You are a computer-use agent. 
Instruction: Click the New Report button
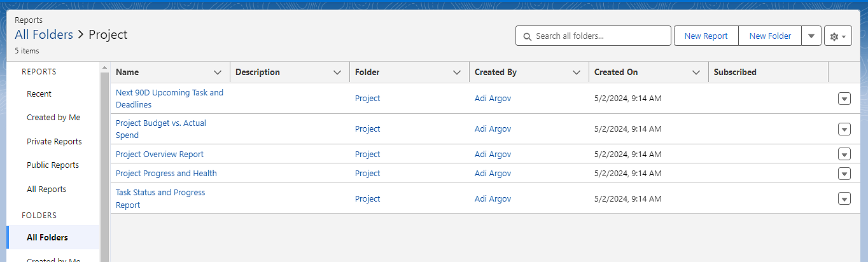click(706, 36)
